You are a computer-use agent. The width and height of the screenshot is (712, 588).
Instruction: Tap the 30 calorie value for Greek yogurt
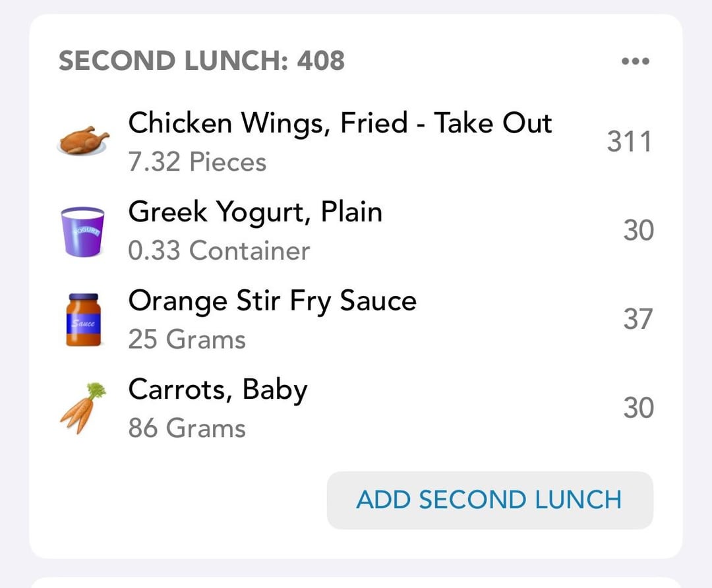coord(638,230)
